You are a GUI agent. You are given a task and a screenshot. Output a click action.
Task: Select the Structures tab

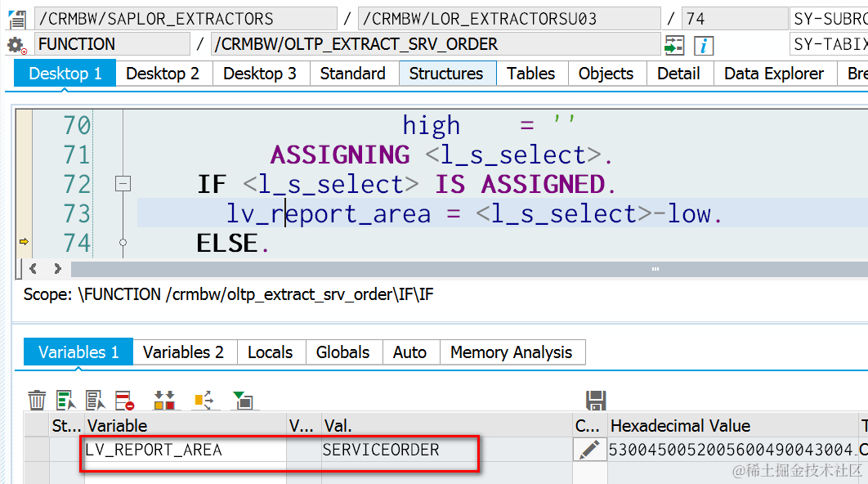(446, 74)
